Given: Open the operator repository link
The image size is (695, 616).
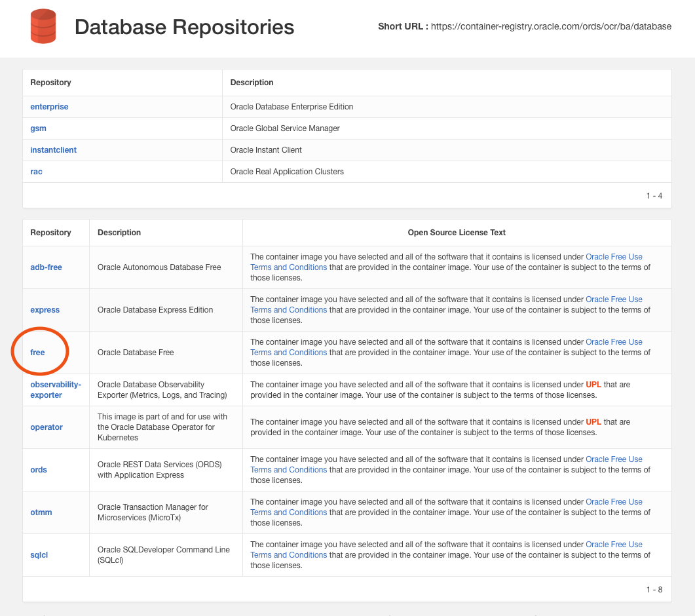Looking at the screenshot, I should (47, 427).
